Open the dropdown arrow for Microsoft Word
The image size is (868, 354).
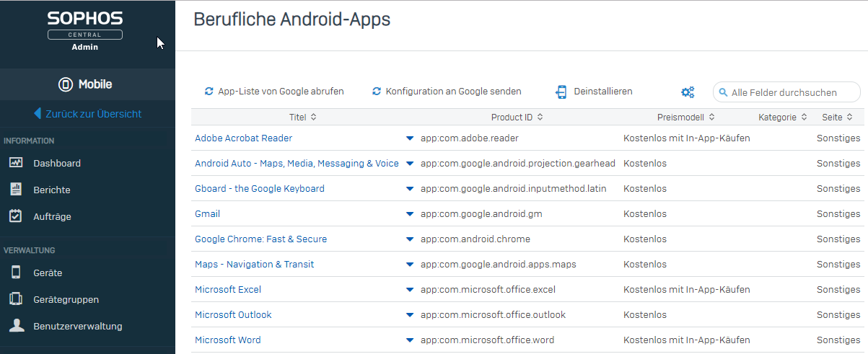410,340
